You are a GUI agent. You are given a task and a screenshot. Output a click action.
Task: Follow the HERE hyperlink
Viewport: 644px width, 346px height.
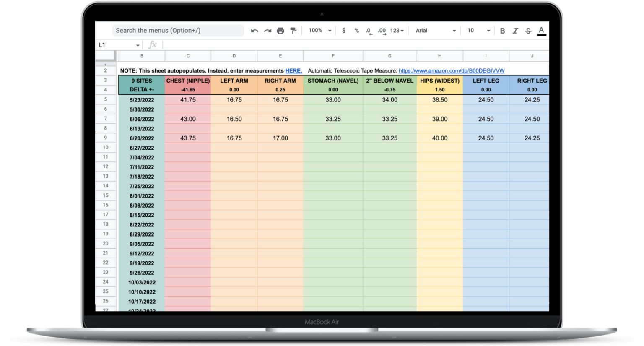pyautogui.click(x=293, y=70)
